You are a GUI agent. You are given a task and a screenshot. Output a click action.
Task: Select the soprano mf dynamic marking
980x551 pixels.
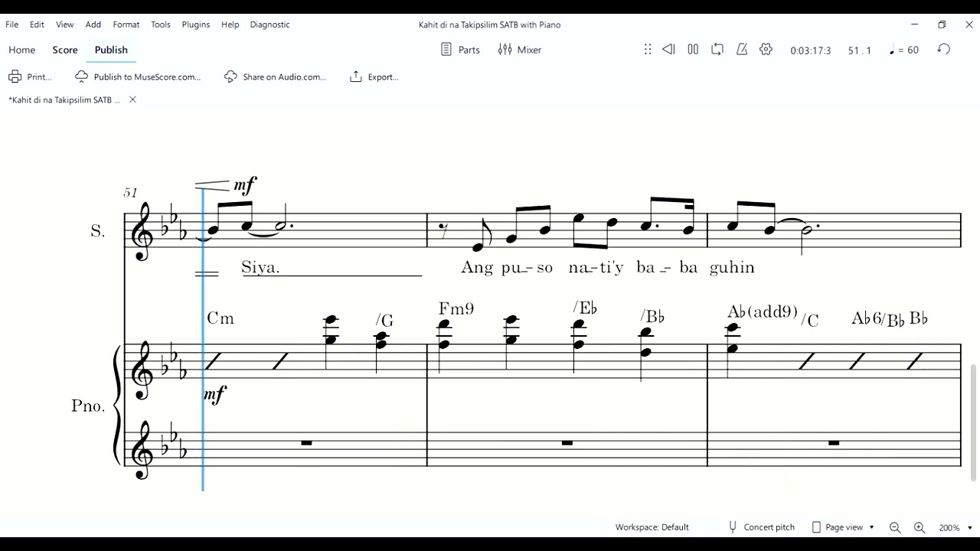pyautogui.click(x=245, y=185)
